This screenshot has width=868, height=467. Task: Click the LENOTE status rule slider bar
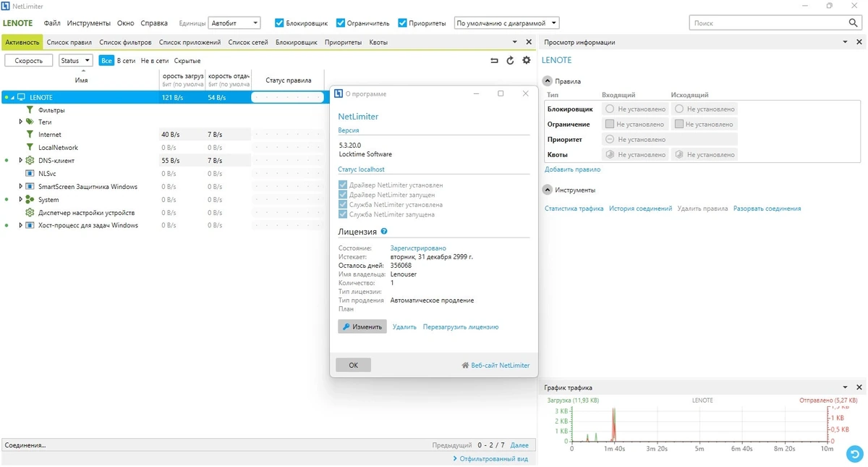287,97
